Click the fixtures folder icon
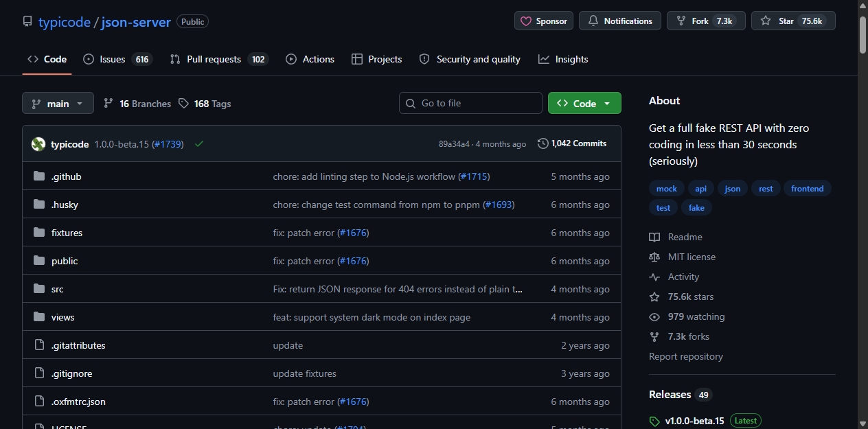868x429 pixels. pos(39,233)
